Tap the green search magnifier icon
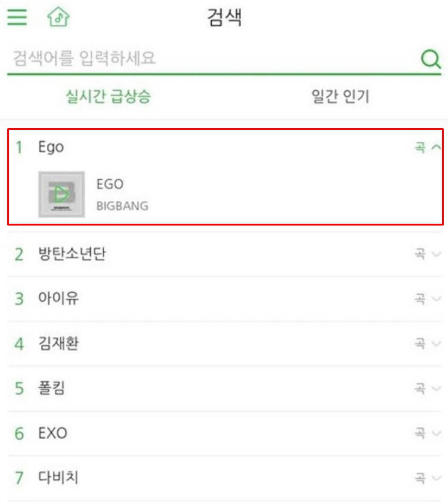Screen dimensions: 448x504 pyautogui.click(x=431, y=59)
